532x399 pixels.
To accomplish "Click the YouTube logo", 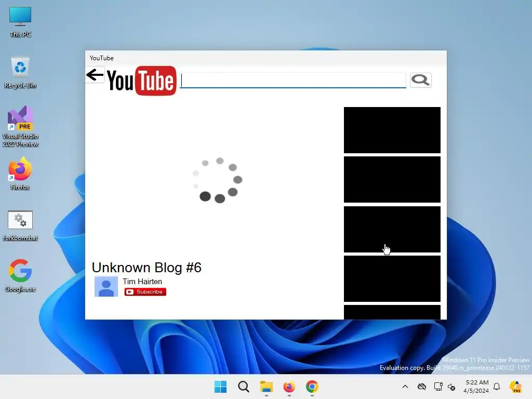I will pos(142,81).
